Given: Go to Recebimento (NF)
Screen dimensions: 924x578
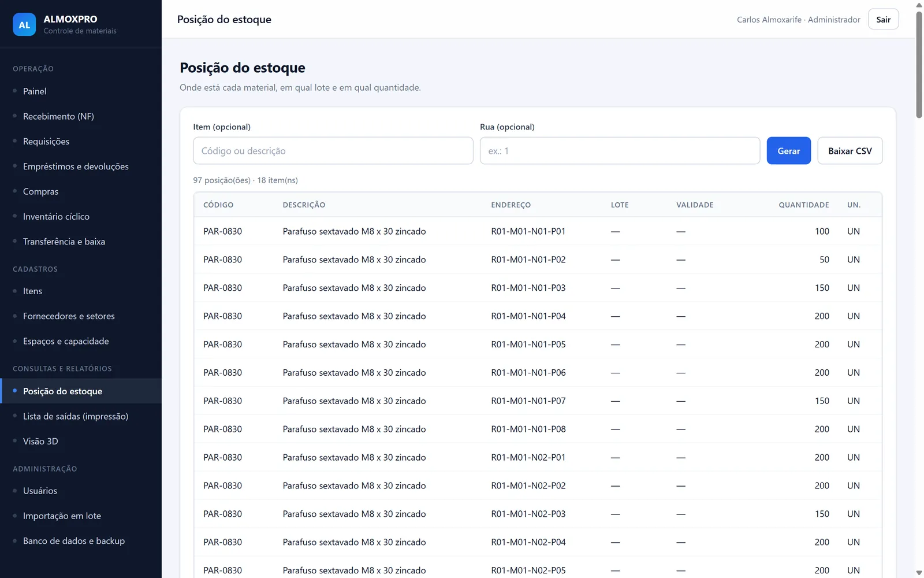Looking at the screenshot, I should point(58,116).
